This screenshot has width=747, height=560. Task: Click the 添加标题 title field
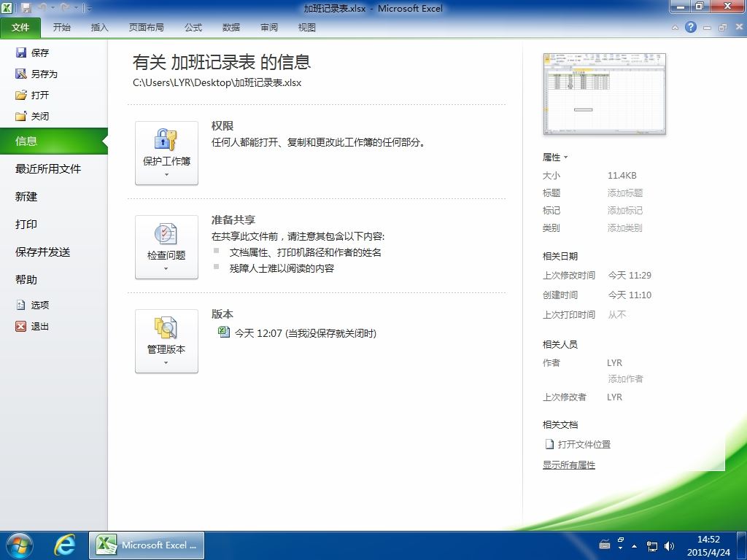(x=625, y=192)
